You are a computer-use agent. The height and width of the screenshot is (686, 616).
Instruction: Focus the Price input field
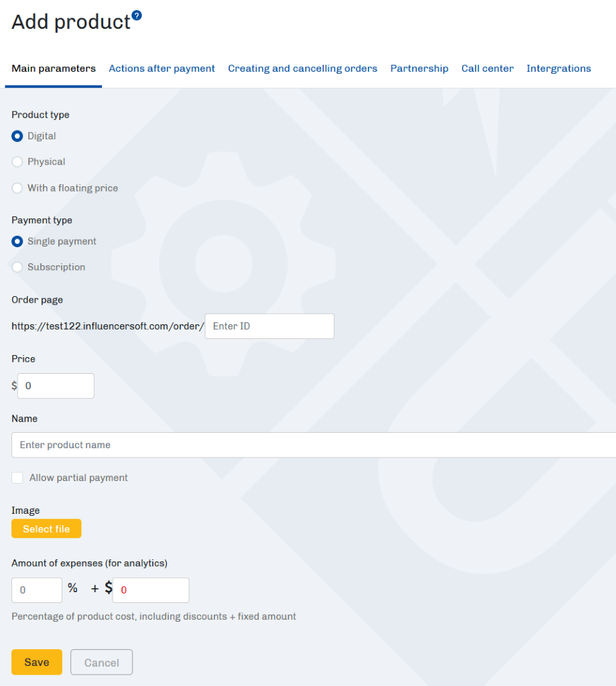(56, 386)
